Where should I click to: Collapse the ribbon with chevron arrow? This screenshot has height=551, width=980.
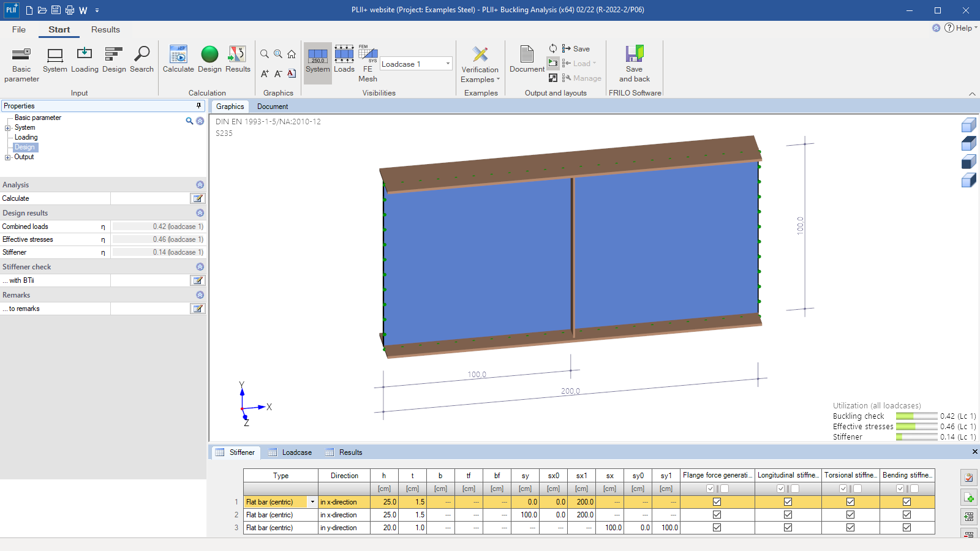972,94
